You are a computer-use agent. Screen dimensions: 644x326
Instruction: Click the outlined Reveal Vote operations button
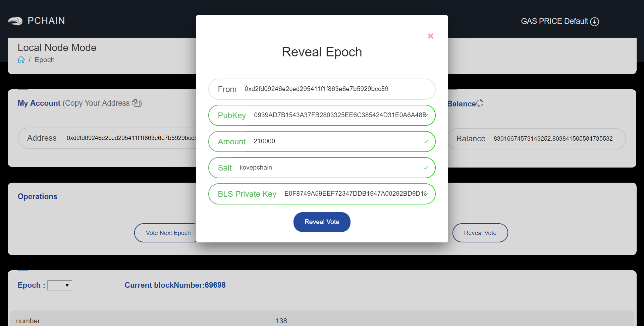[480, 233]
